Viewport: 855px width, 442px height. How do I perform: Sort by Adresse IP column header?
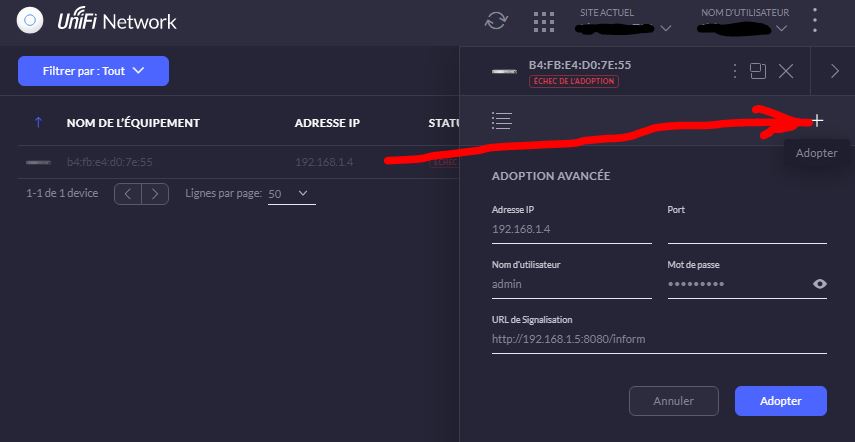coord(327,123)
